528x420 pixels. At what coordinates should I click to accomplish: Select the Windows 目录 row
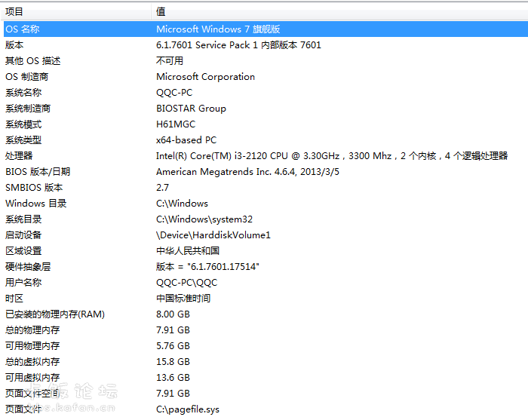click(266, 204)
